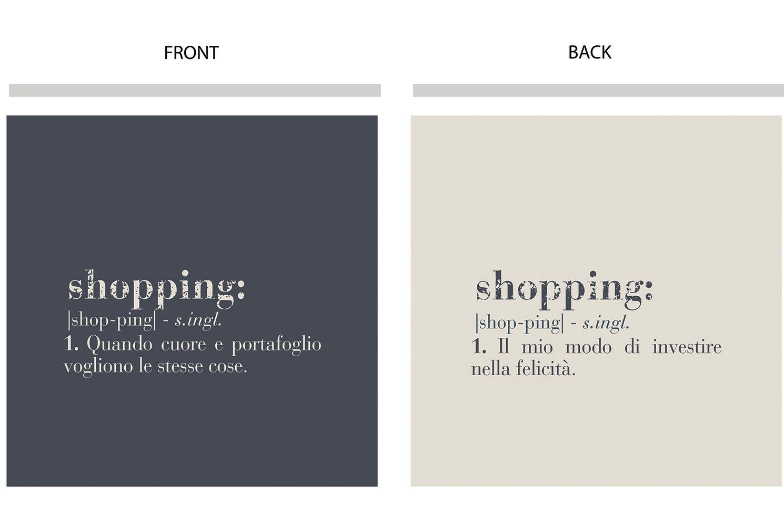This screenshot has height=532, width=784.
Task: Click the BACK heading label
Action: point(589,52)
